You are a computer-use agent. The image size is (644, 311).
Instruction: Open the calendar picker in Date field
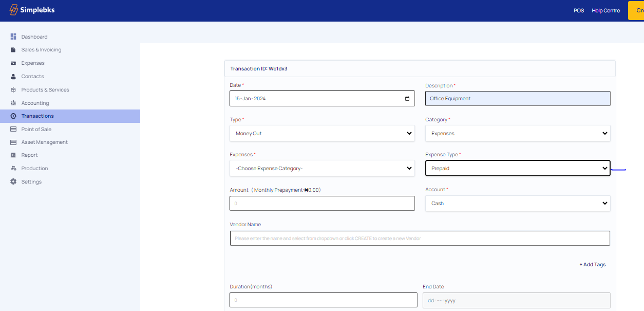pyautogui.click(x=407, y=99)
